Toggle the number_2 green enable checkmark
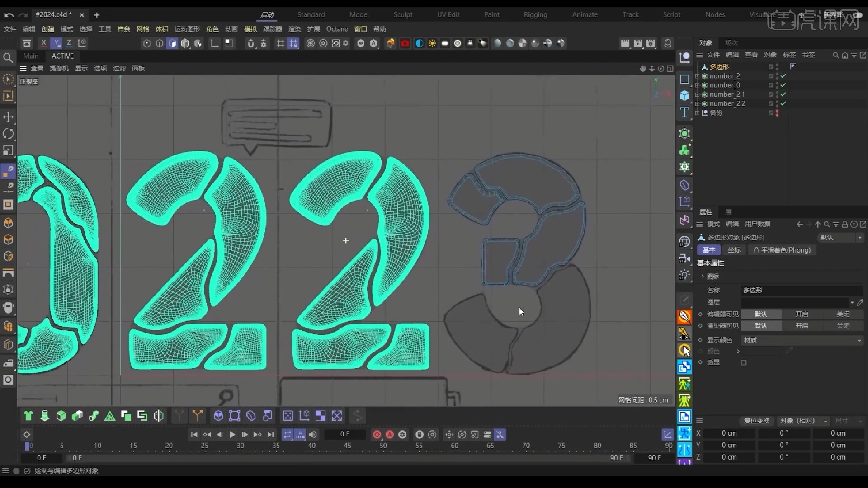 [x=783, y=76]
